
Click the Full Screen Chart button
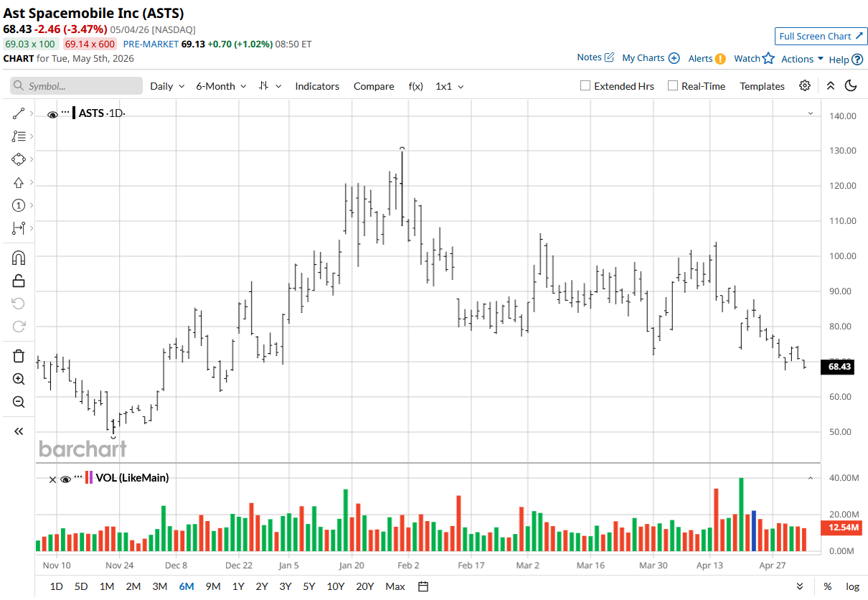point(821,36)
